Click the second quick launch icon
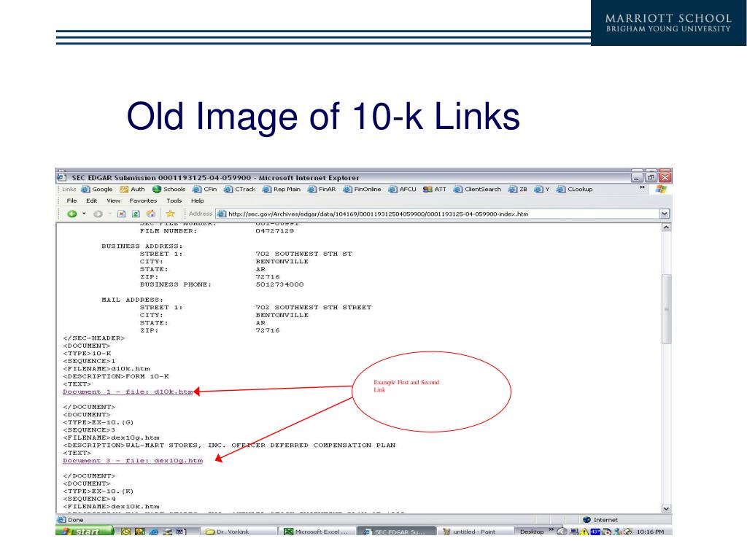747x560 pixels. [x=139, y=532]
